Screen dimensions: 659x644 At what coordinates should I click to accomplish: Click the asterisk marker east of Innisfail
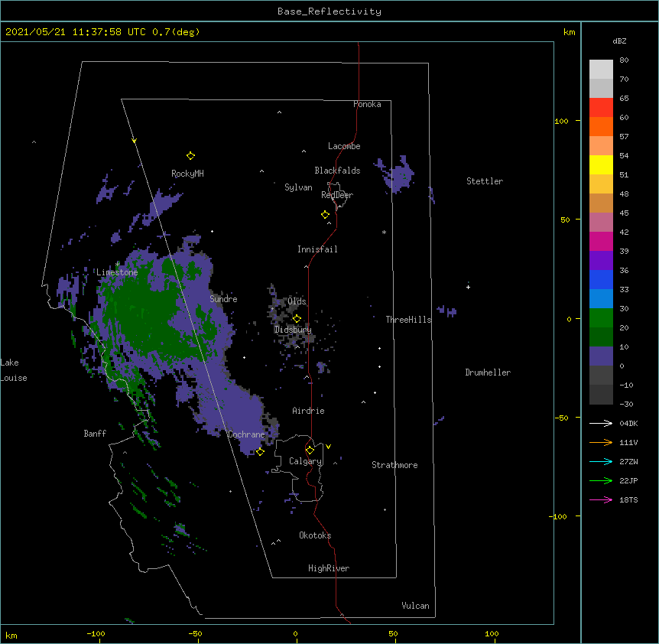click(384, 232)
